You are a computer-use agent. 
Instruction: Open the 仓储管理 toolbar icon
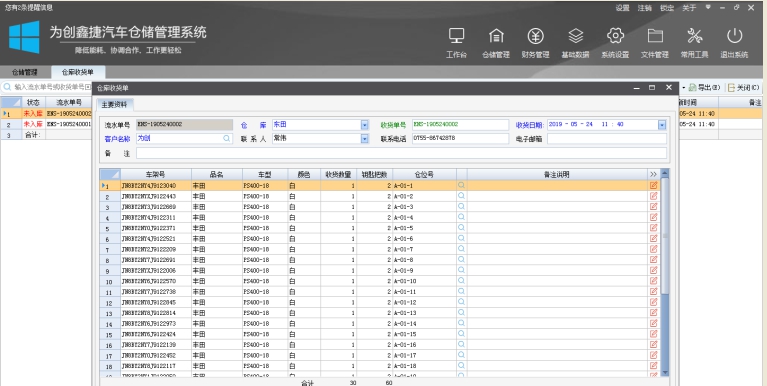(496, 43)
